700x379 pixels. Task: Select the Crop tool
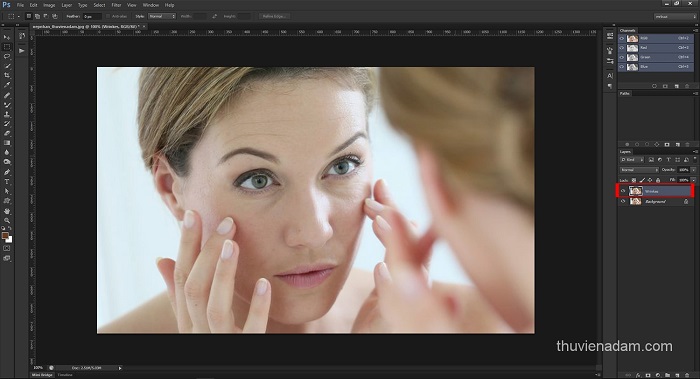coord(7,75)
